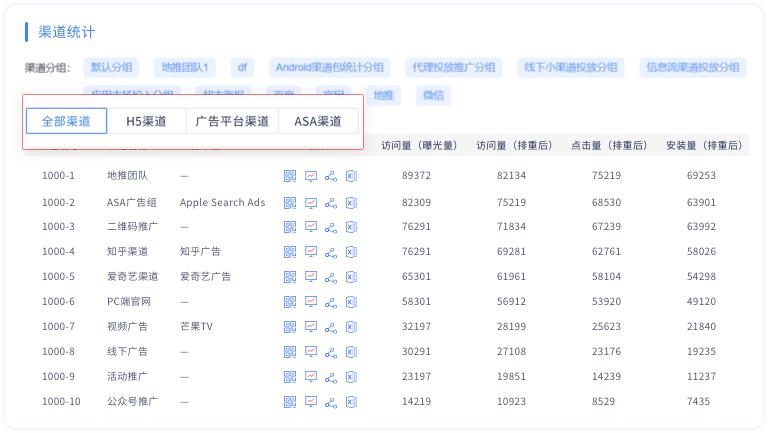Export Excel for 公众号推广 row

[x=351, y=402]
